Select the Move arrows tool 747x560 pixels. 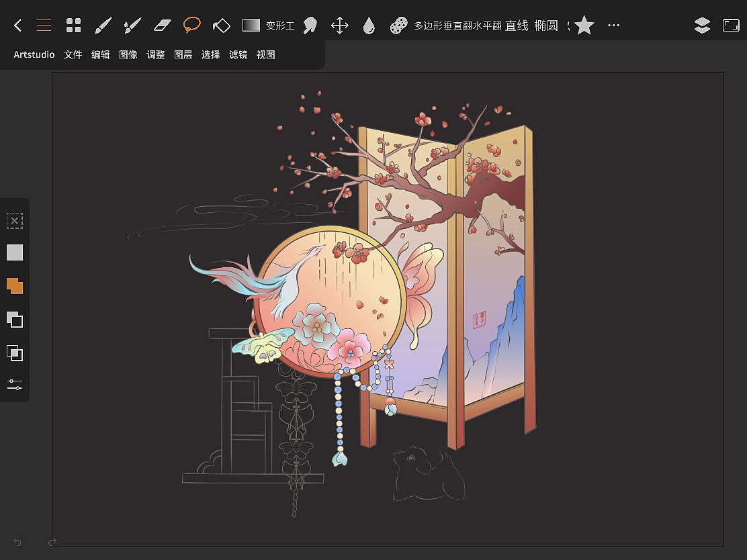[x=340, y=26]
